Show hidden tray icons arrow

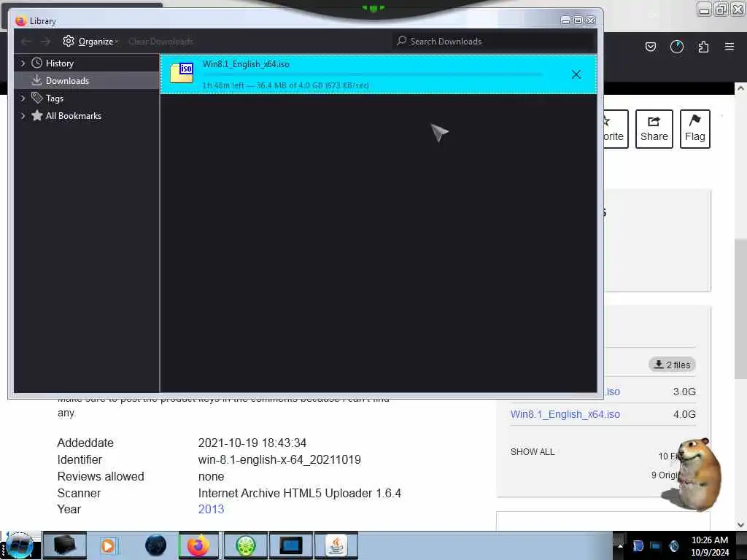click(620, 545)
